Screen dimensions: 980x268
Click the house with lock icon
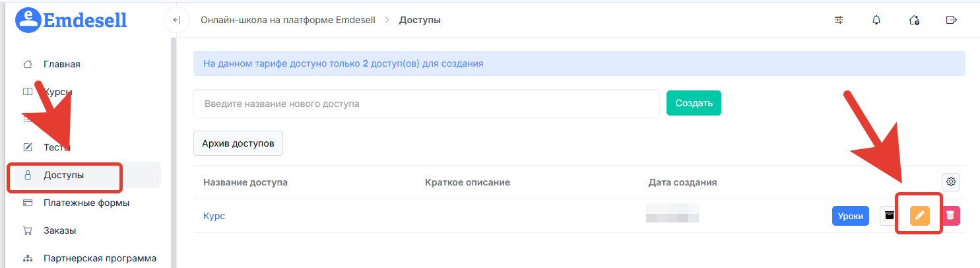[x=914, y=20]
